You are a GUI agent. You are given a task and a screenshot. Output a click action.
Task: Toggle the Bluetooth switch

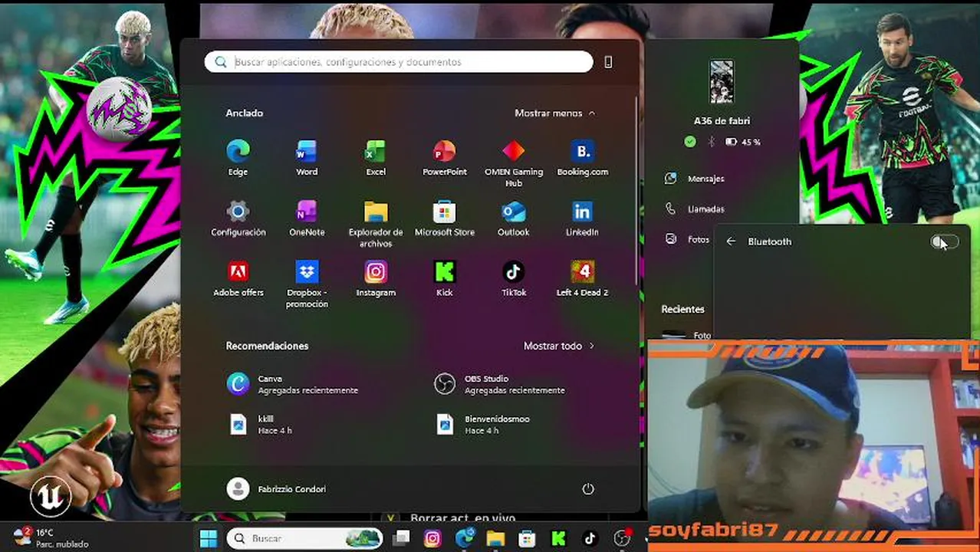pos(944,242)
